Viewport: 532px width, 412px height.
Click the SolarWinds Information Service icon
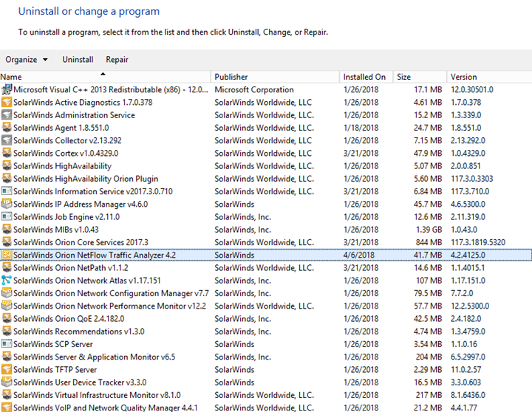7,191
